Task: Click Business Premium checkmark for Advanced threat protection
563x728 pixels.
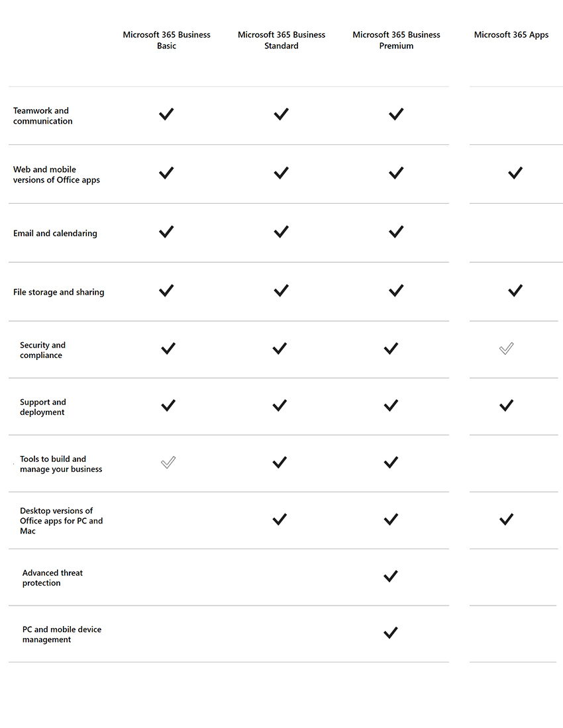Action: [391, 576]
